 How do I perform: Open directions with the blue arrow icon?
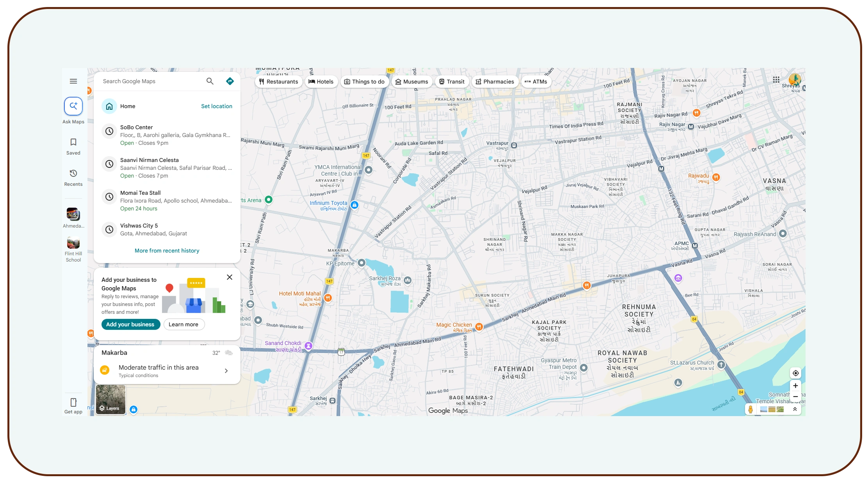230,81
